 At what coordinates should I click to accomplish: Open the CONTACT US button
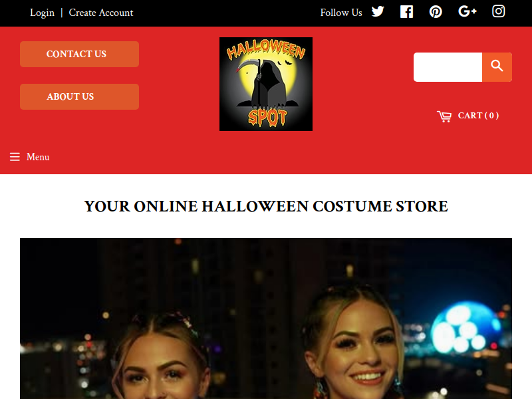tap(79, 54)
